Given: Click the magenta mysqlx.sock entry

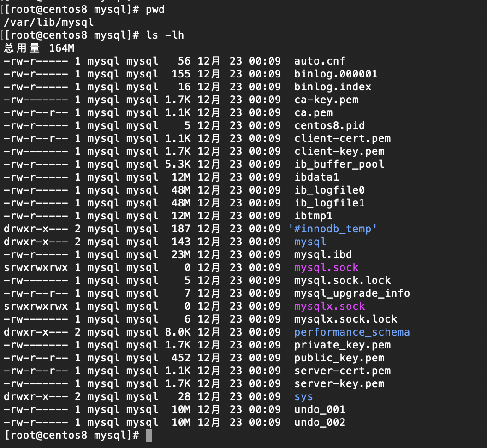Looking at the screenshot, I should (x=329, y=307).
